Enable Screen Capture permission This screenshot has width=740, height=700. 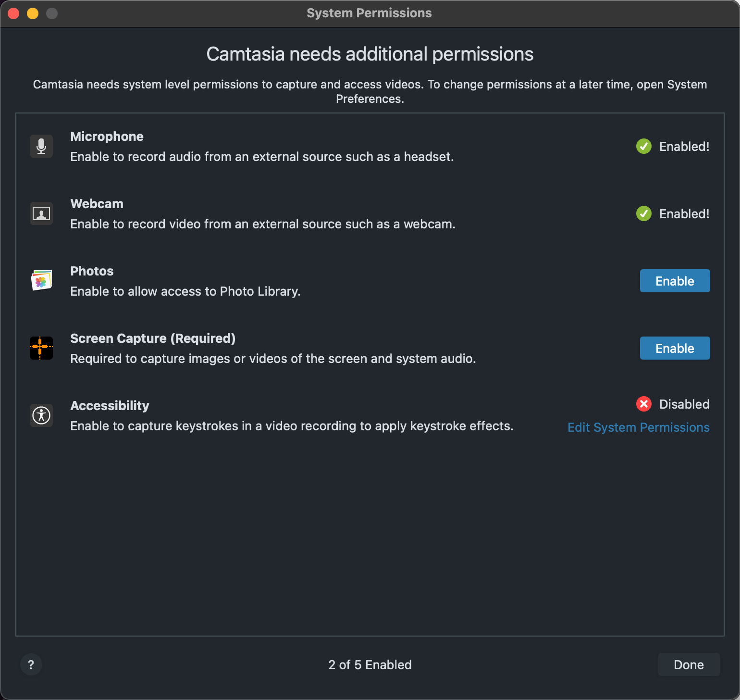pyautogui.click(x=675, y=348)
